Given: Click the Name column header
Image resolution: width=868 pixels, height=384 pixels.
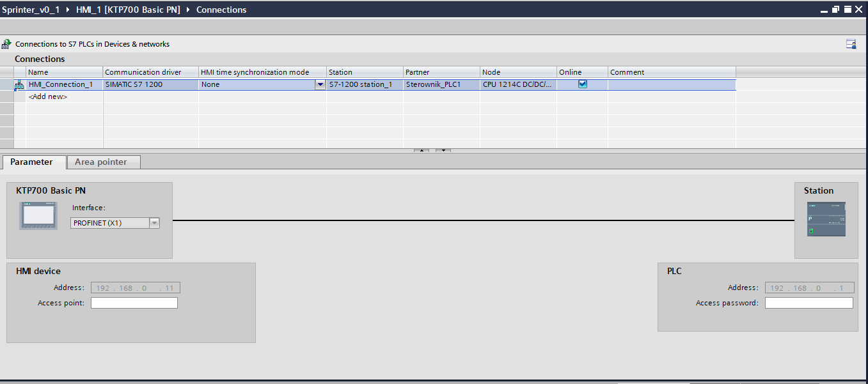Looking at the screenshot, I should tap(64, 72).
